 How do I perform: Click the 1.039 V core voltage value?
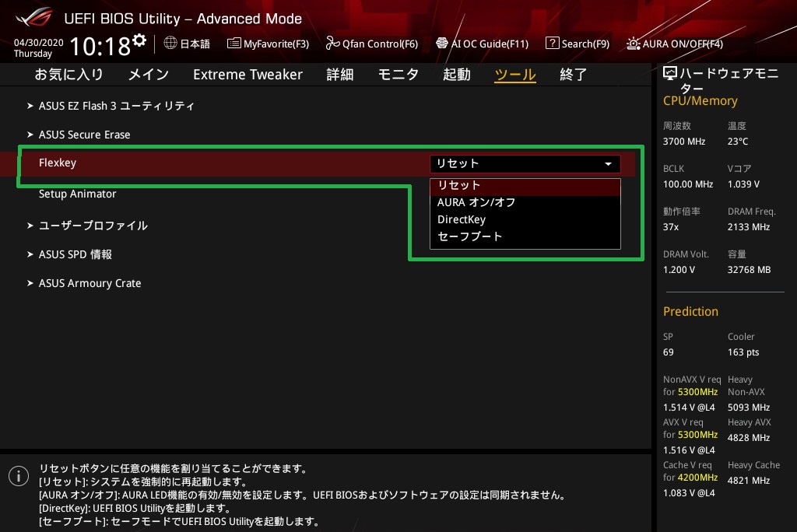pos(743,184)
